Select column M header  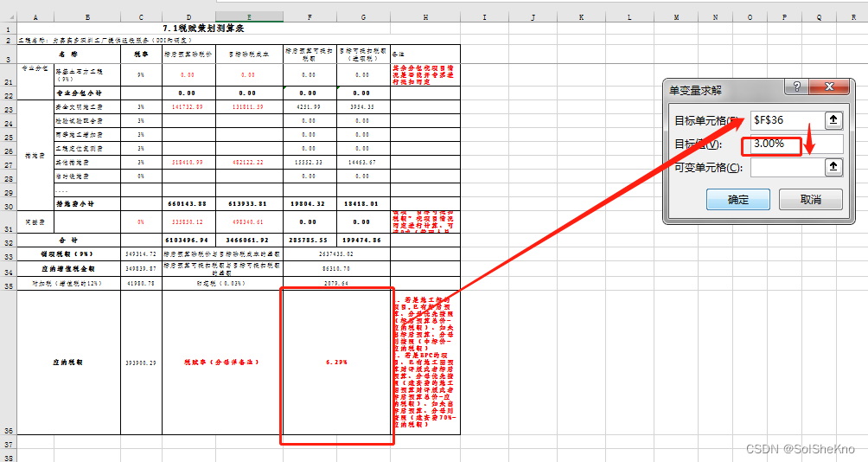[x=676, y=17]
